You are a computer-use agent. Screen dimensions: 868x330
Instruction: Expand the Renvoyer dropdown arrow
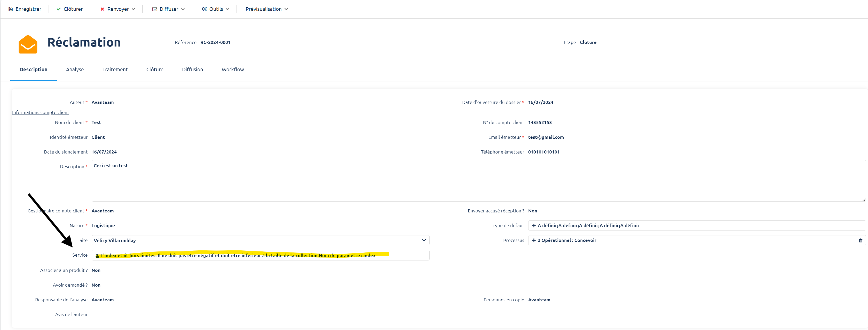(x=133, y=9)
